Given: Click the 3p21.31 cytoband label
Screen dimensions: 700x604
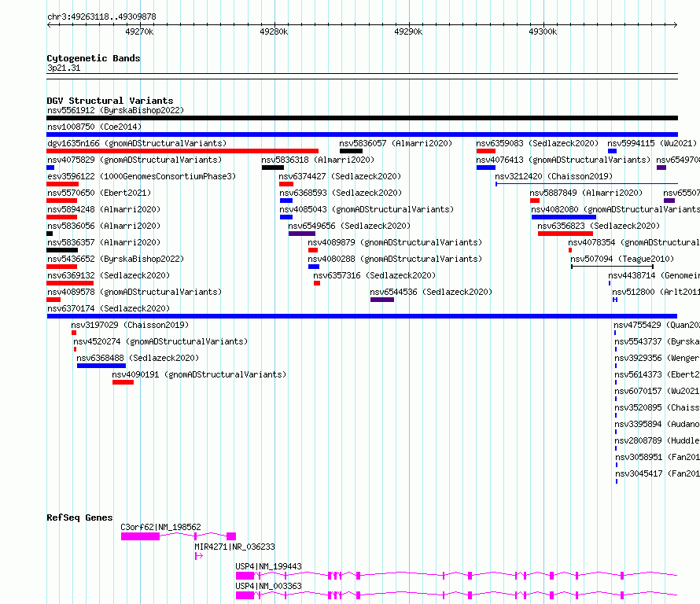Looking at the screenshot, I should 64,68.
